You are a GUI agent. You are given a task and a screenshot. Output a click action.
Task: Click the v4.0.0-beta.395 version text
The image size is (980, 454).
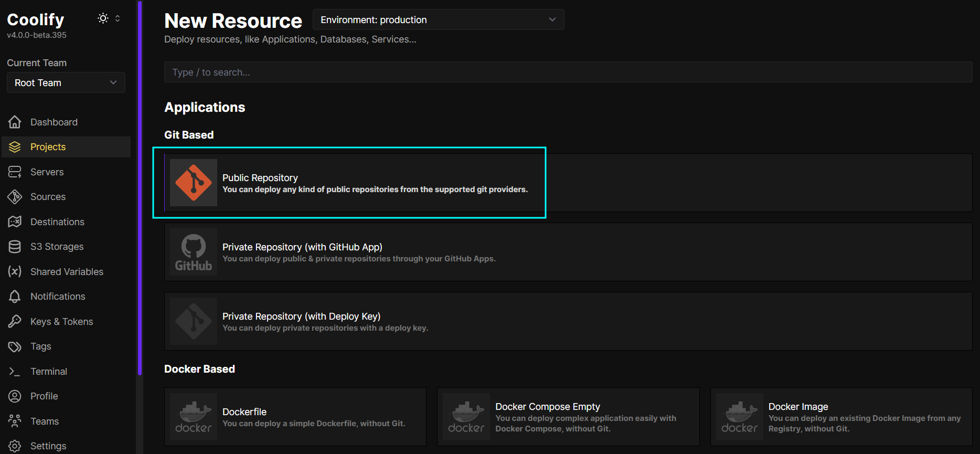37,35
